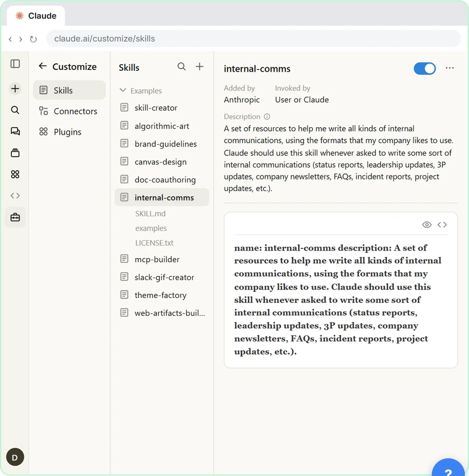Open the Skills section
Image resolution: width=469 pixels, height=476 pixels.
[x=70, y=90]
